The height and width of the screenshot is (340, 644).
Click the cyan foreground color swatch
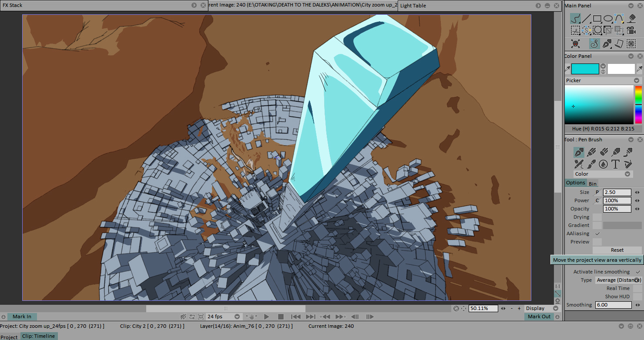(x=585, y=69)
